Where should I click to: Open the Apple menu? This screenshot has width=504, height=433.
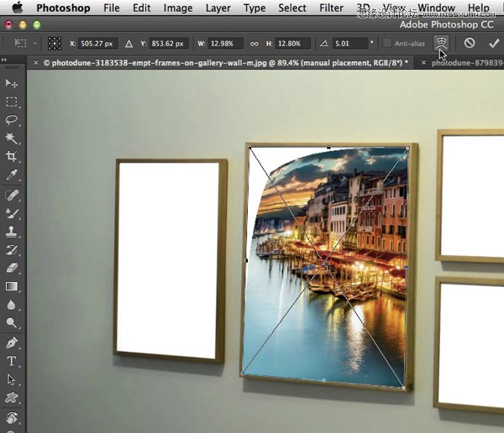(x=17, y=8)
